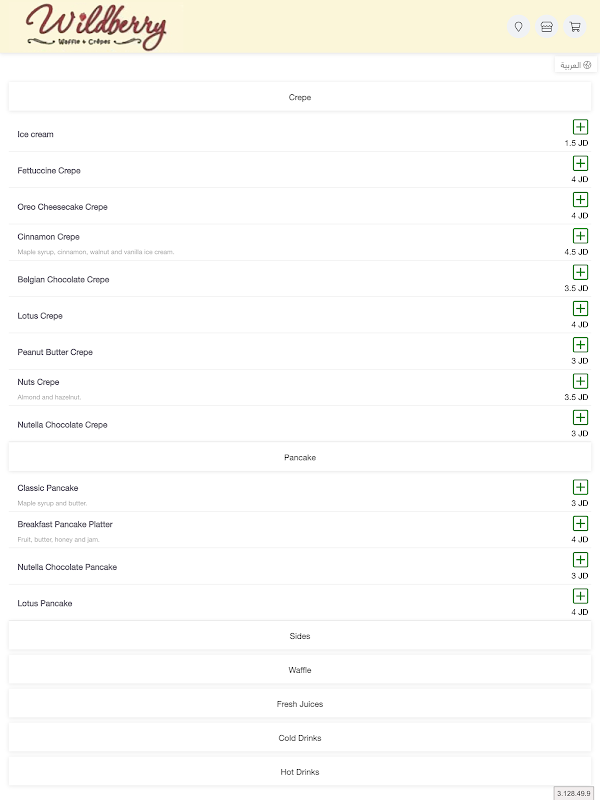Viewport: 600px width, 800px height.
Task: Switch language to Arabic
Action: [575, 65]
